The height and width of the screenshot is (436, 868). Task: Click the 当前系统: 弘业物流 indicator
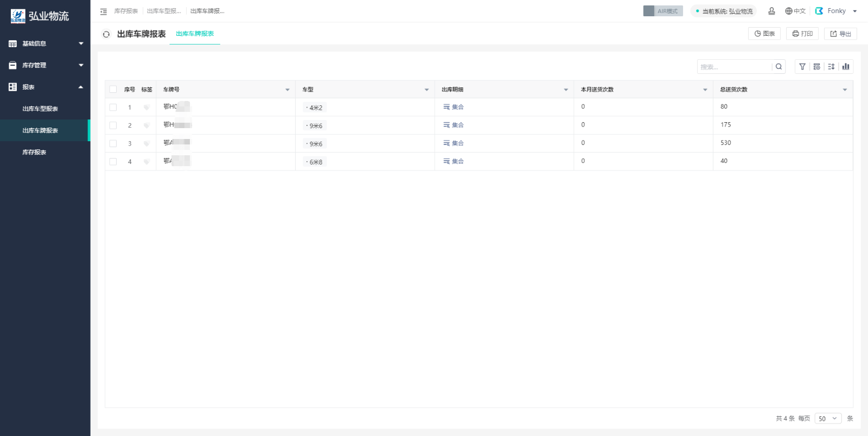(x=724, y=11)
